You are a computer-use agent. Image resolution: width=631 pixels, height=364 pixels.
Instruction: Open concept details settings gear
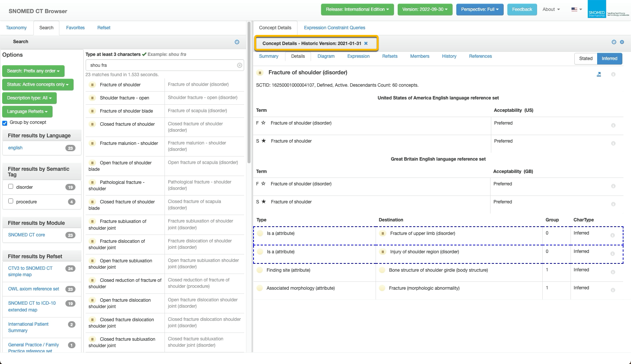click(x=622, y=42)
